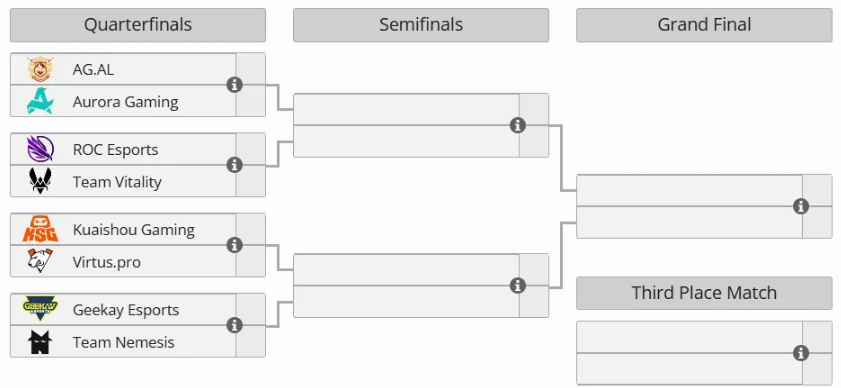Show match info for Kuaishou Gaming vs Virtus.pro
The height and width of the screenshot is (388, 841).
coord(234,245)
